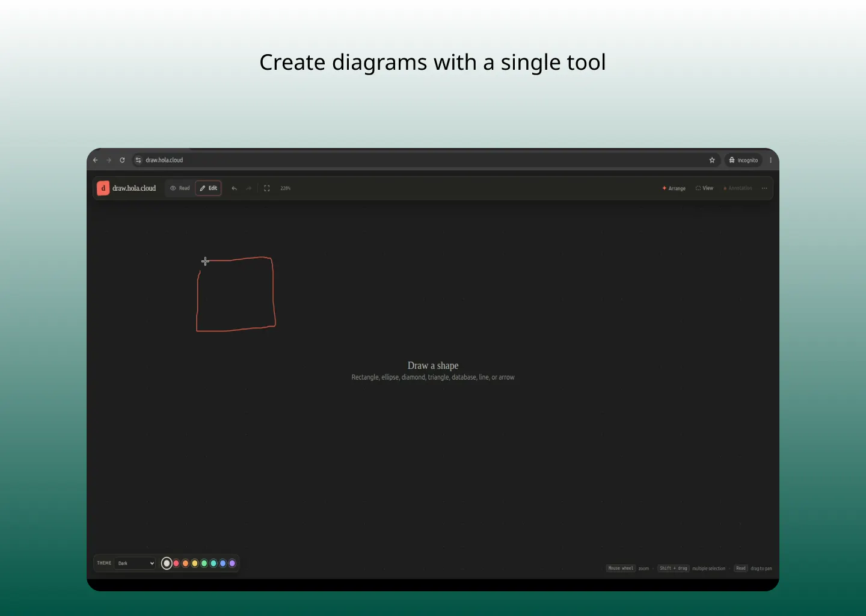Click the Incognito indicator button

(743, 160)
